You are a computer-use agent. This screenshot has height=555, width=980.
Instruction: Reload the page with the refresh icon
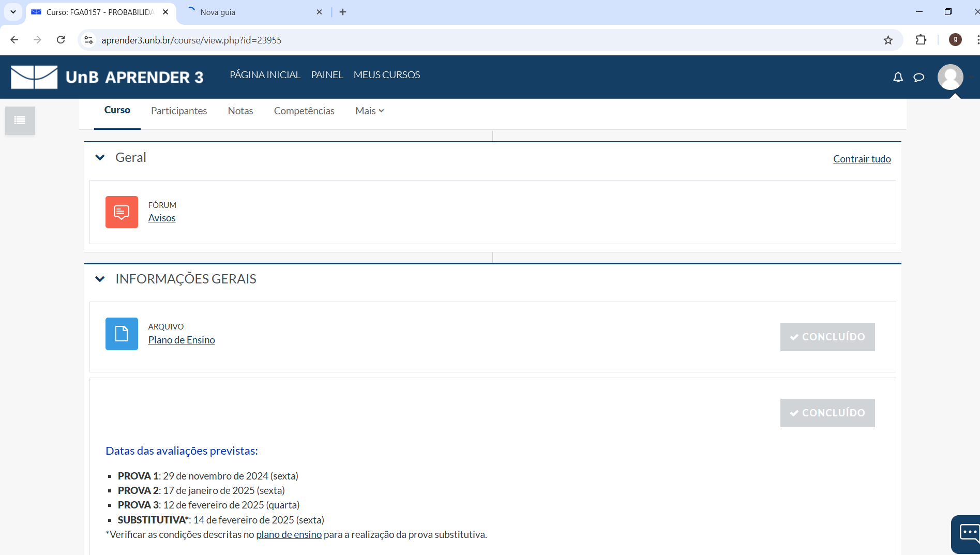coord(61,40)
